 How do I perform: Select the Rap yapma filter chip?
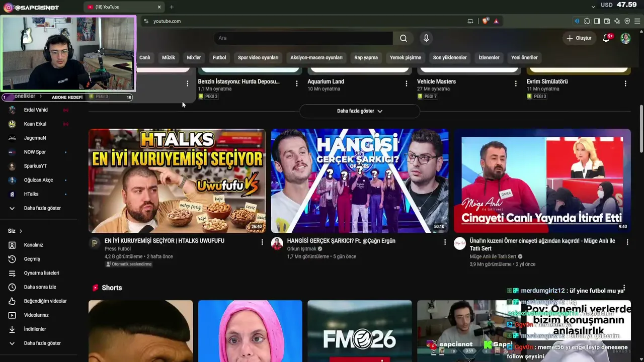click(366, 58)
